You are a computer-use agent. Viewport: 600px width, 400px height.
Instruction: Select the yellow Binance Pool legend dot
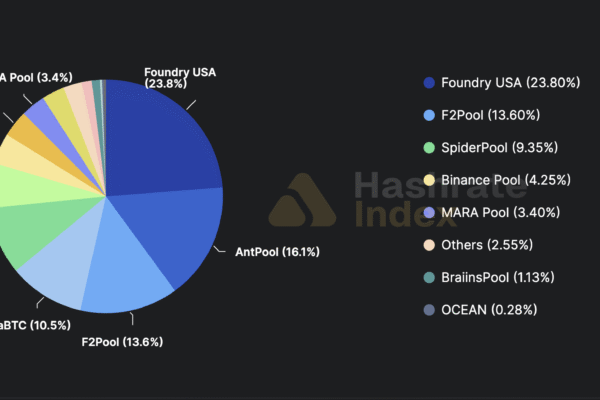[x=429, y=180]
